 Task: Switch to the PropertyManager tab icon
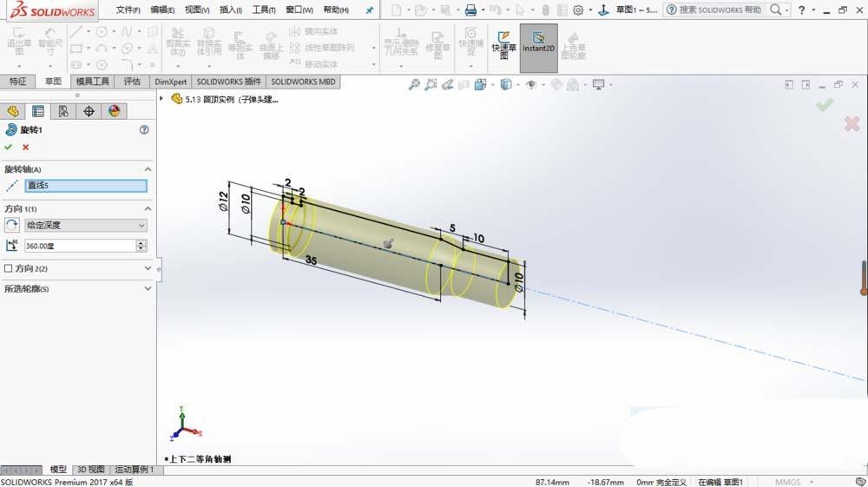pos(37,111)
